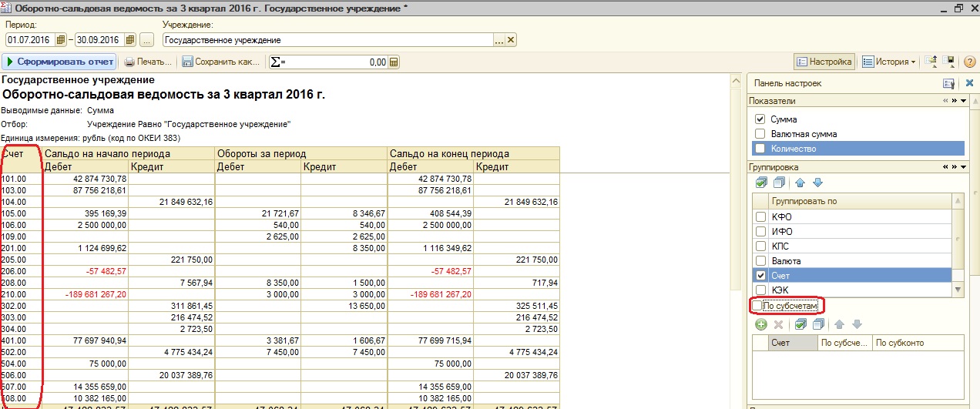Click Сформировать отчет button
The width and height of the screenshot is (980, 409).
coord(59,62)
